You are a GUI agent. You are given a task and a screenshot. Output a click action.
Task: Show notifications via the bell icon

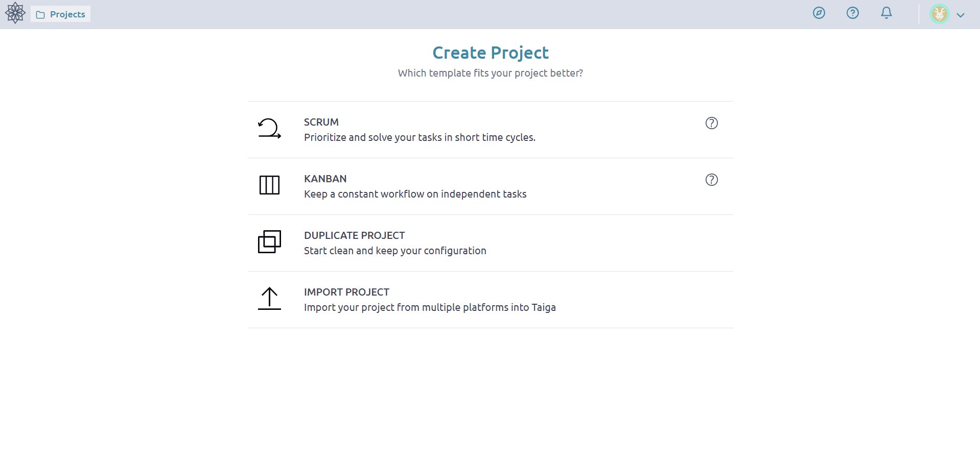coord(886,13)
